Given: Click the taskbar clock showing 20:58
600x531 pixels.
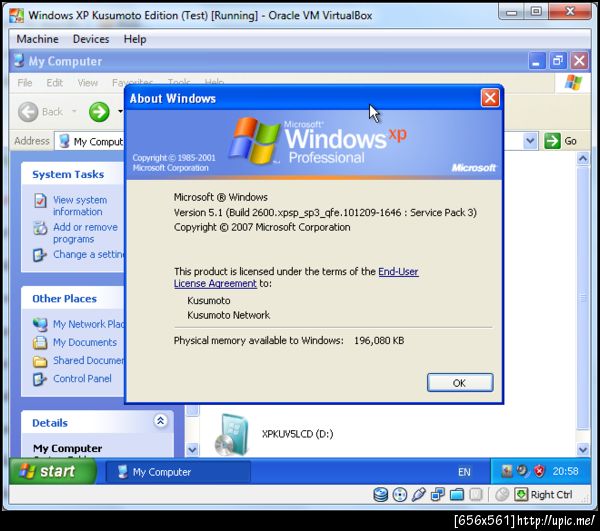Looking at the screenshot, I should click(x=565, y=471).
